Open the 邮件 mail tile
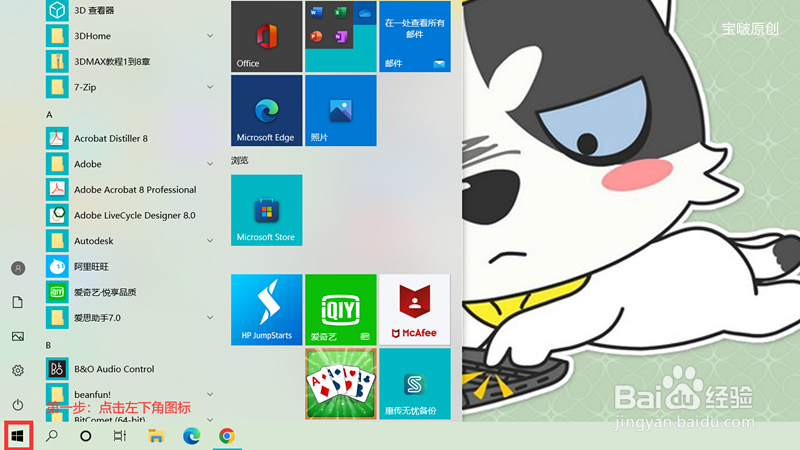The width and height of the screenshot is (800, 450). tap(415, 36)
